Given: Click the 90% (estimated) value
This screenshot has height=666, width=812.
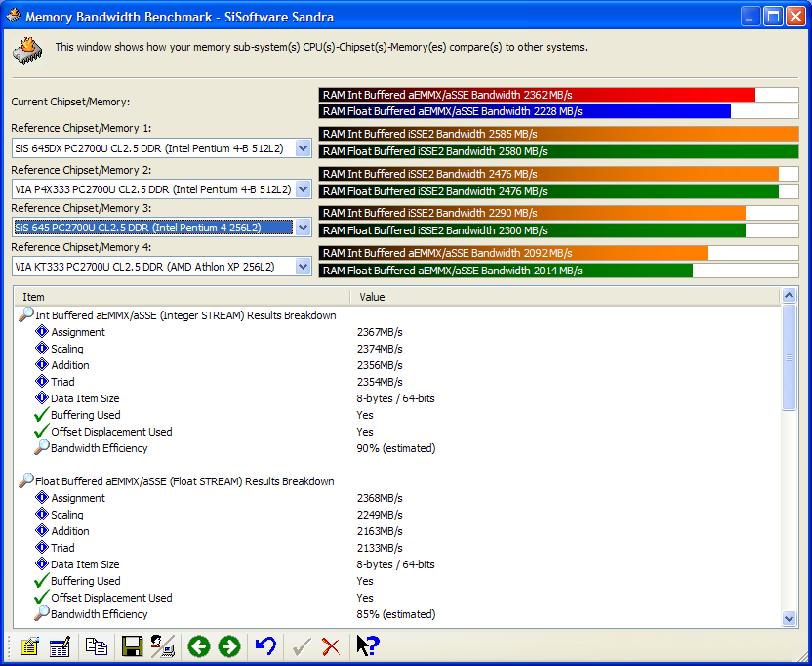Looking at the screenshot, I should point(396,448).
